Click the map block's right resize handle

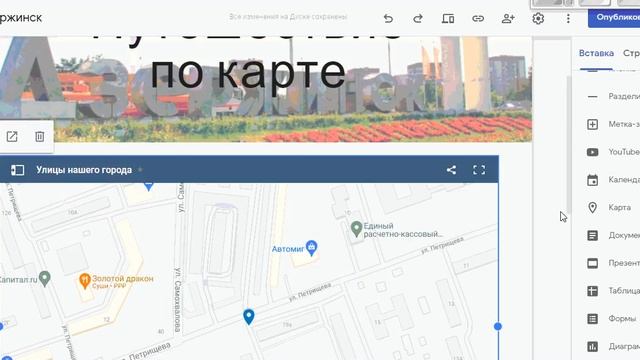point(498,326)
